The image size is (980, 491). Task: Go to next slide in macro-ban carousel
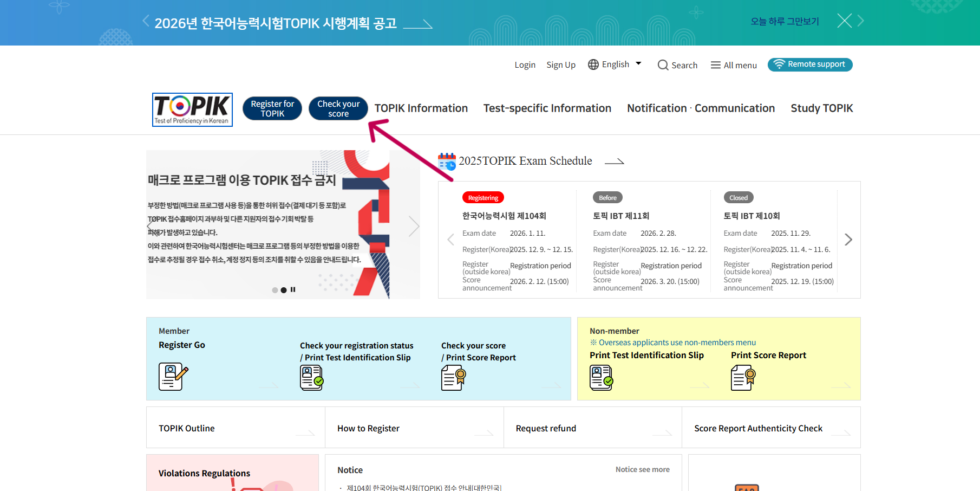(414, 226)
